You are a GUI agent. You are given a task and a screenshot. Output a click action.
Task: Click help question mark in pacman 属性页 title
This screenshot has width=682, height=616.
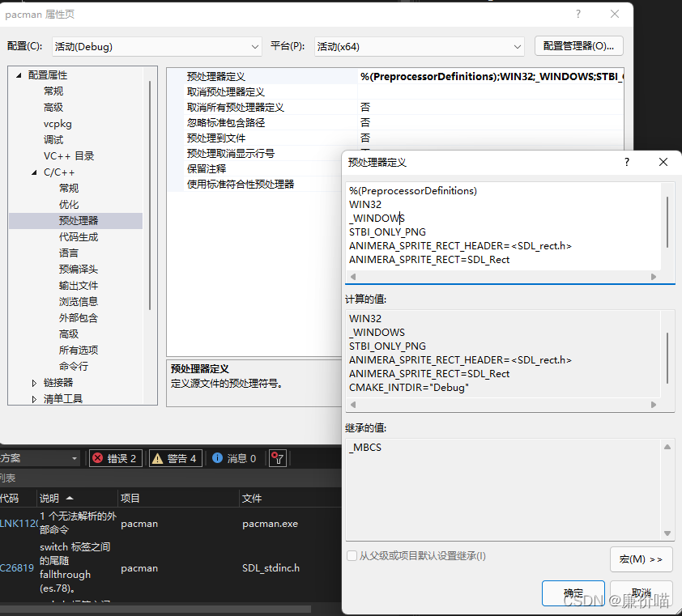pos(578,14)
